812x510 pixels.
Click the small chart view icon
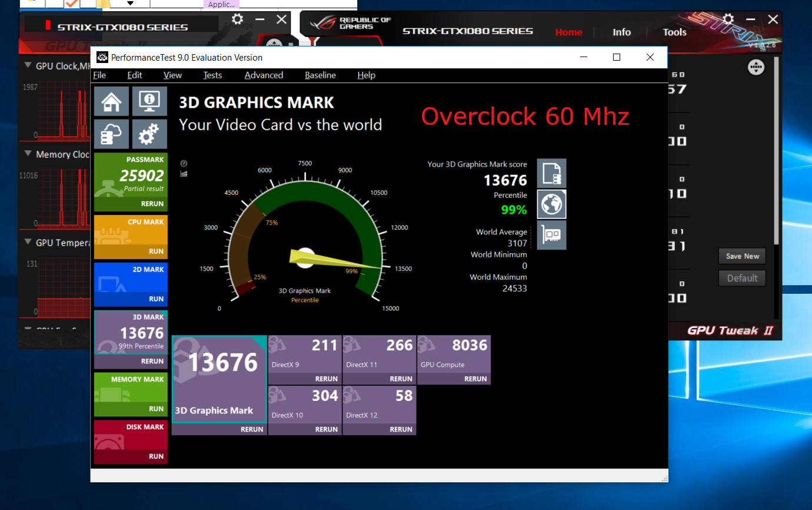[184, 174]
